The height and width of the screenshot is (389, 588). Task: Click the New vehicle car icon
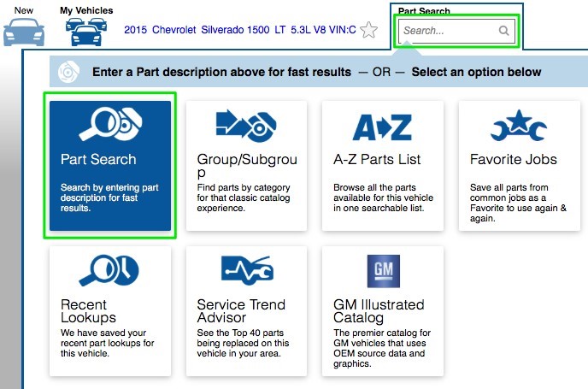point(23,31)
